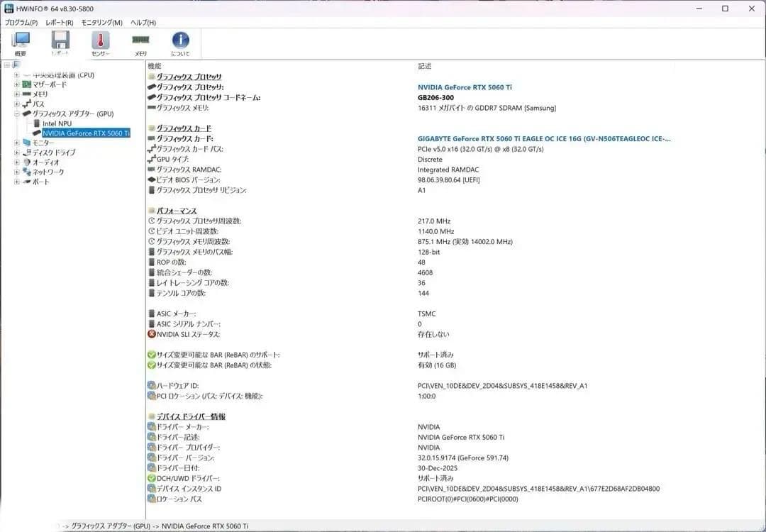The width and height of the screenshot is (766, 532).
Task: Click the status bar path text
Action: point(155,526)
